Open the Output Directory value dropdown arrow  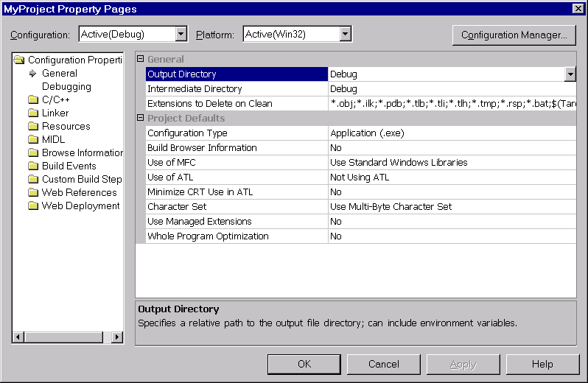click(570, 74)
